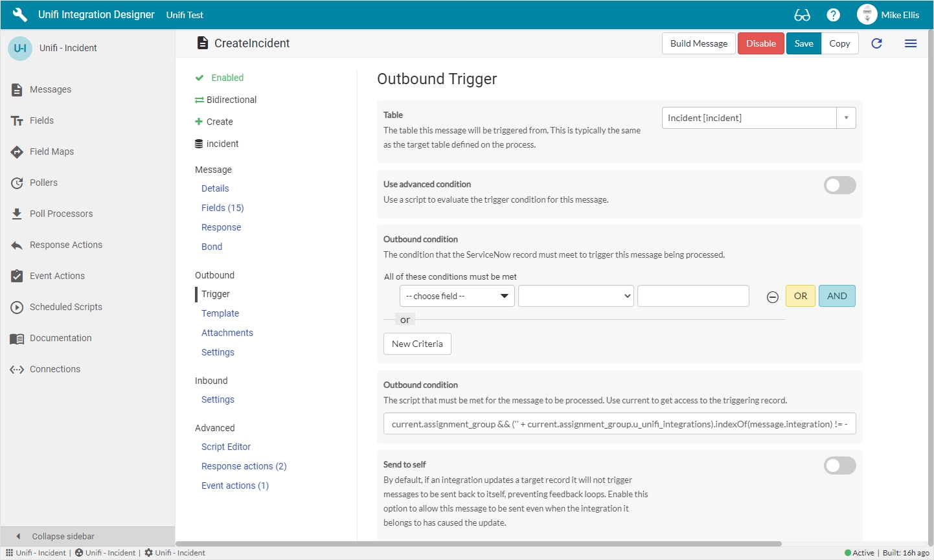Click the horizontal scrollbar at the bottom
This screenshot has height=560, width=934.
click(478, 544)
